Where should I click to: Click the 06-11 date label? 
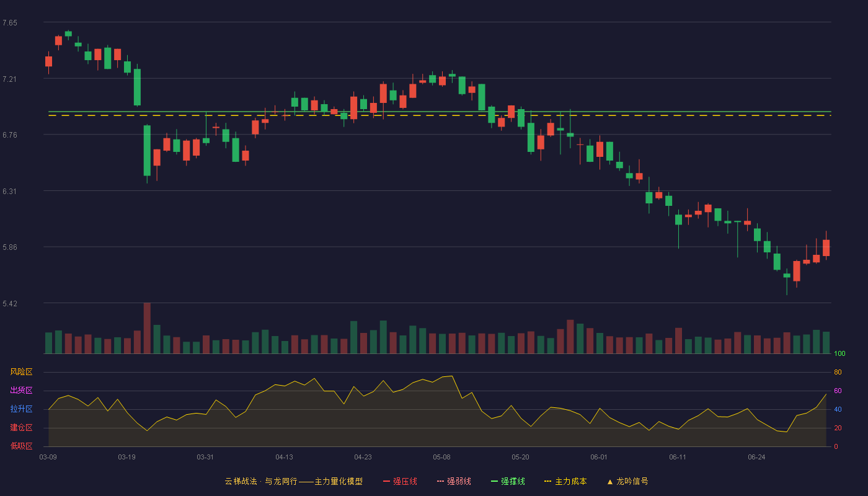pyautogui.click(x=678, y=457)
